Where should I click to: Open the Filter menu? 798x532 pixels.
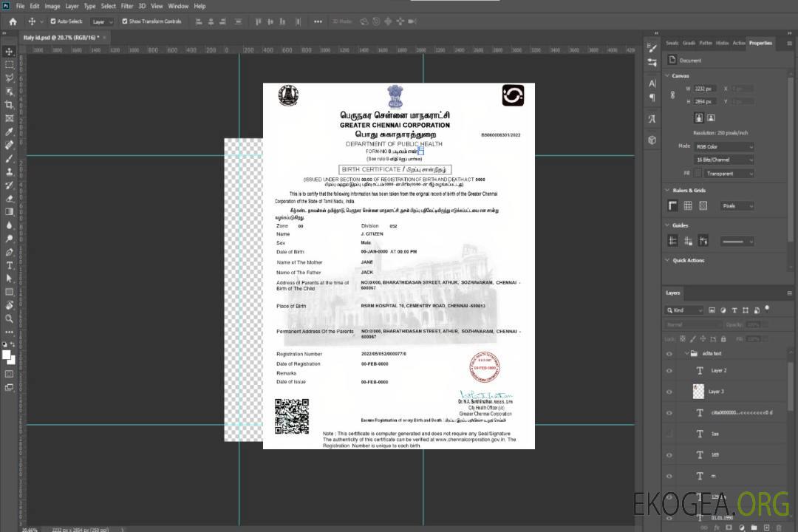127,6
